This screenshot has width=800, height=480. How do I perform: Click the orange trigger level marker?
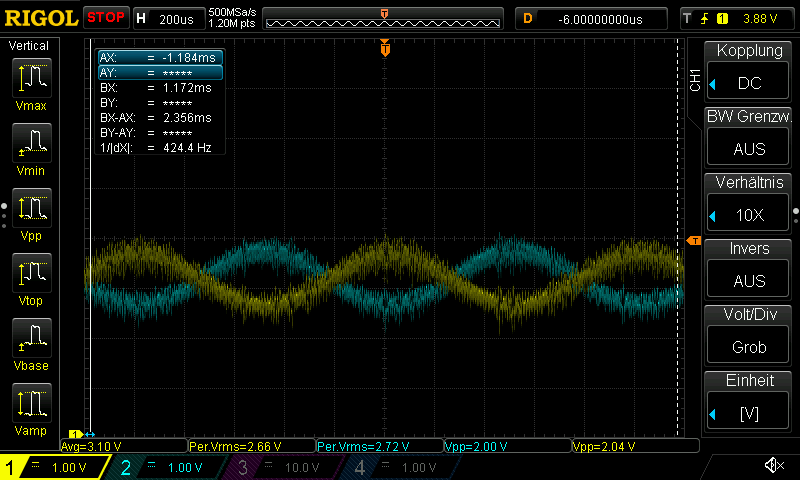[x=692, y=241]
